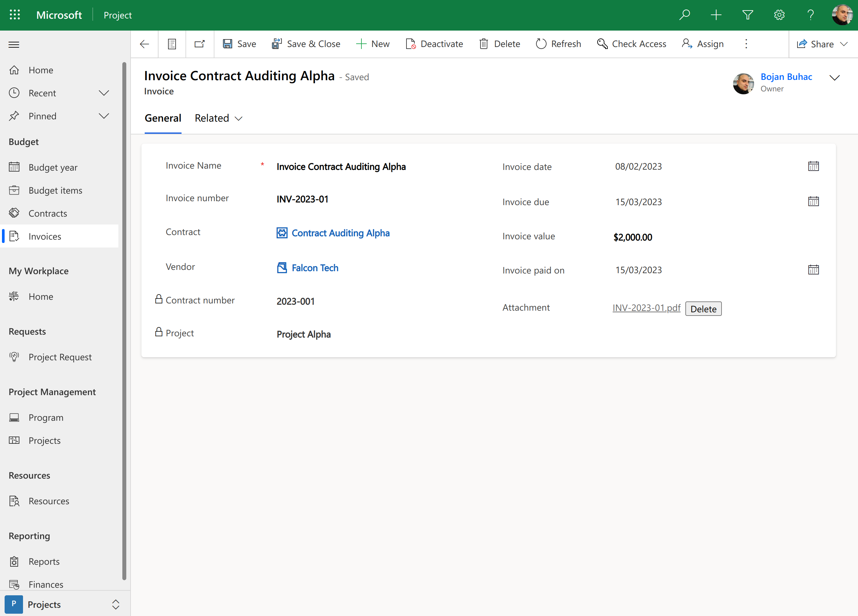Open the Falcon Tech vendor link

[x=315, y=268]
